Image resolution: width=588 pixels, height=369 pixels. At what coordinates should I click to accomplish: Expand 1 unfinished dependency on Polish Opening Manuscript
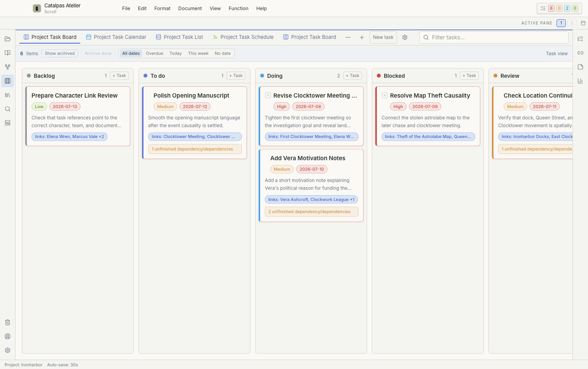point(195,149)
